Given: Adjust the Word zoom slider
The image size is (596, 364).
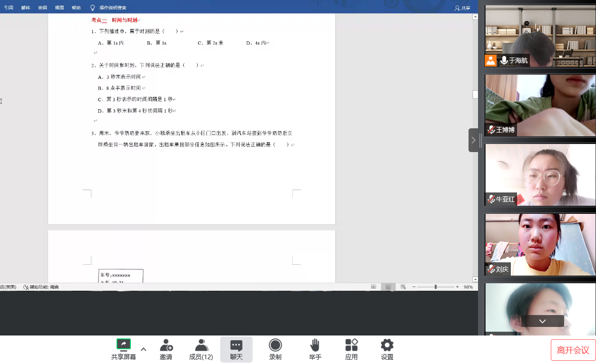Looking at the screenshot, I should pos(436,287).
